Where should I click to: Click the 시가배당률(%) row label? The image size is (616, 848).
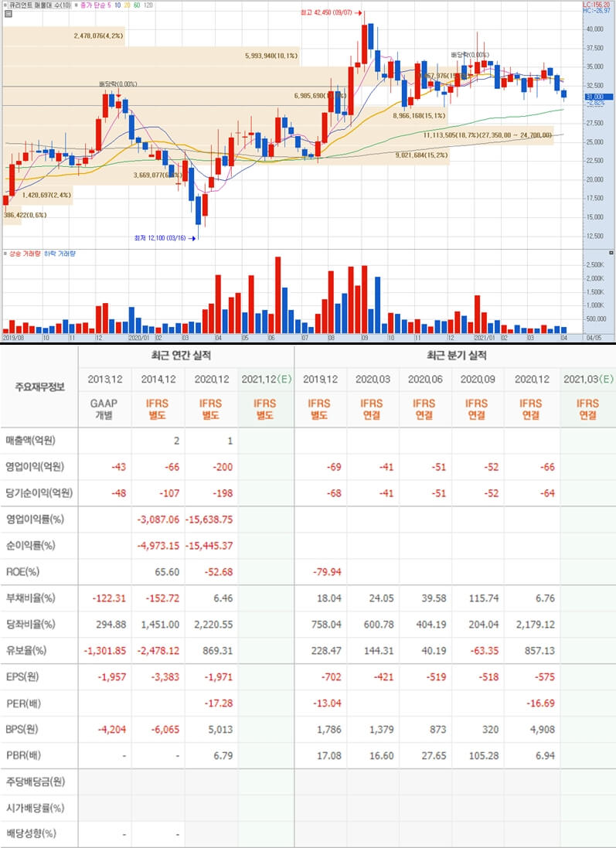click(35, 808)
